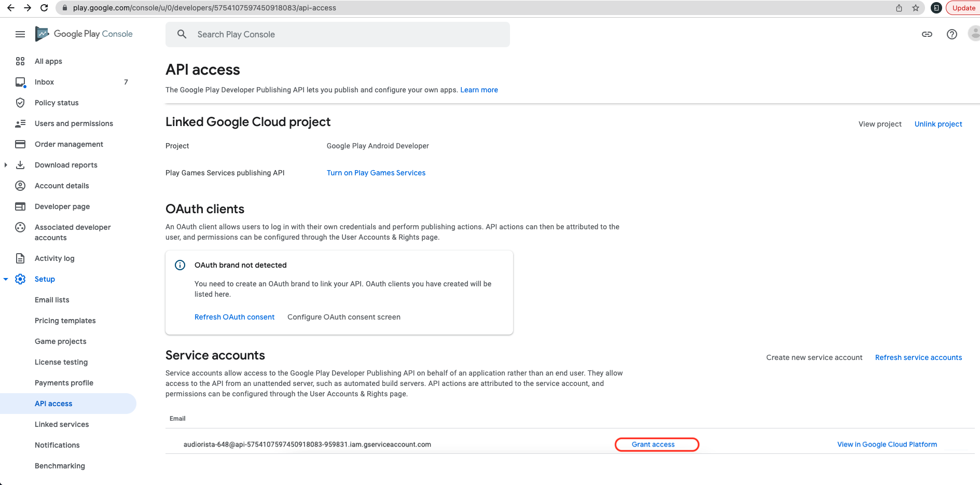Click Refresh OAuth consent

[234, 317]
